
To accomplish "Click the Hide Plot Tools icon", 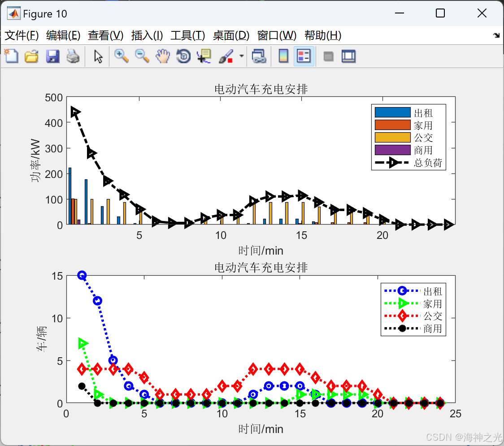I will 328,56.
